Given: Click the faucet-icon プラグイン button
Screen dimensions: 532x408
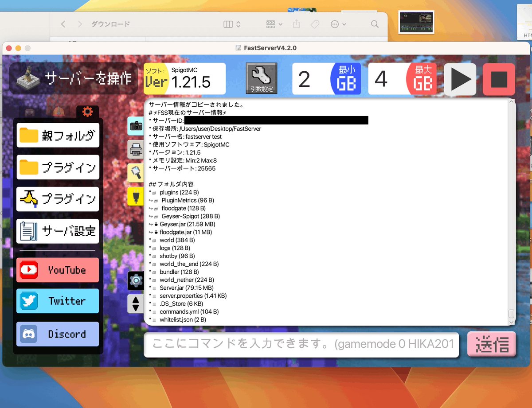Looking at the screenshot, I should pyautogui.click(x=58, y=199).
